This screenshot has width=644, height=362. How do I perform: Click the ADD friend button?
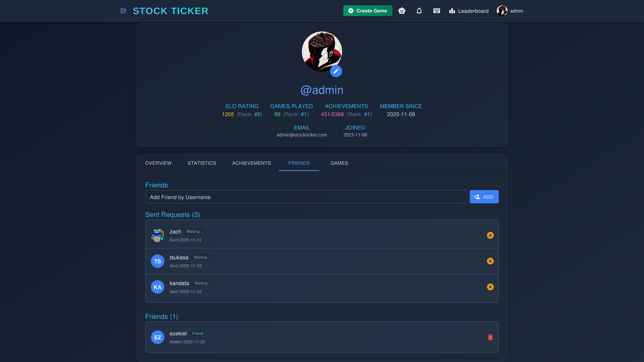[x=484, y=197]
